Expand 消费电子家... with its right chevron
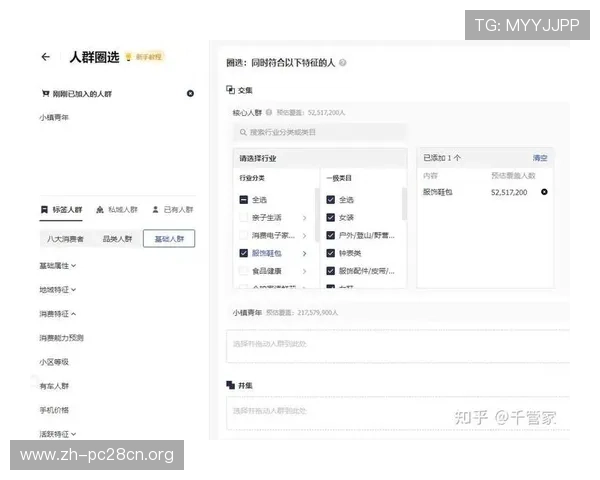The width and height of the screenshot is (600, 480). [x=305, y=236]
